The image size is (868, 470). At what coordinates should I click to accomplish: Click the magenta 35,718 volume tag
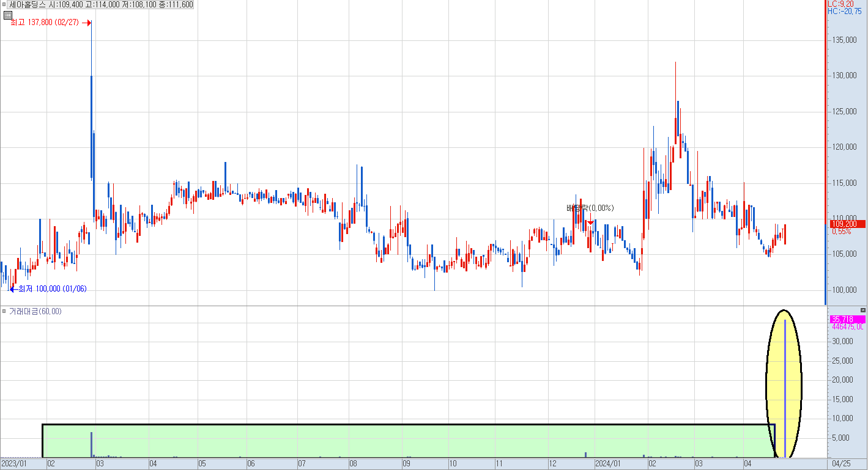[847, 319]
